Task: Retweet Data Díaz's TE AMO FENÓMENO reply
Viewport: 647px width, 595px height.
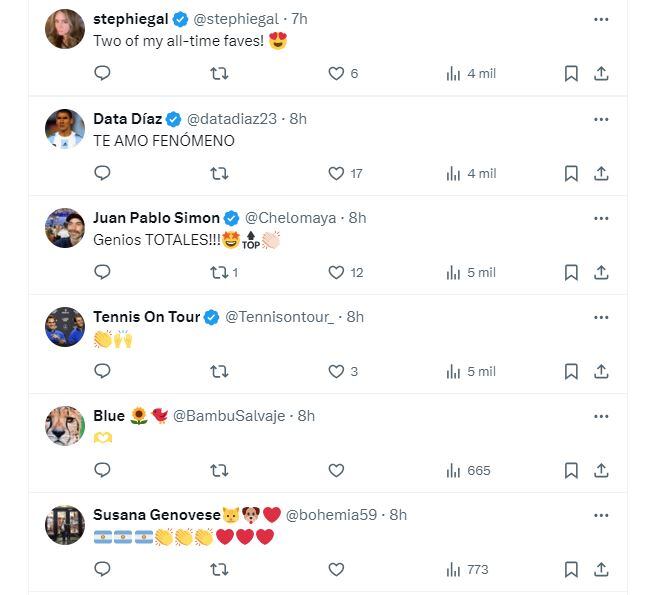Action: 220,173
